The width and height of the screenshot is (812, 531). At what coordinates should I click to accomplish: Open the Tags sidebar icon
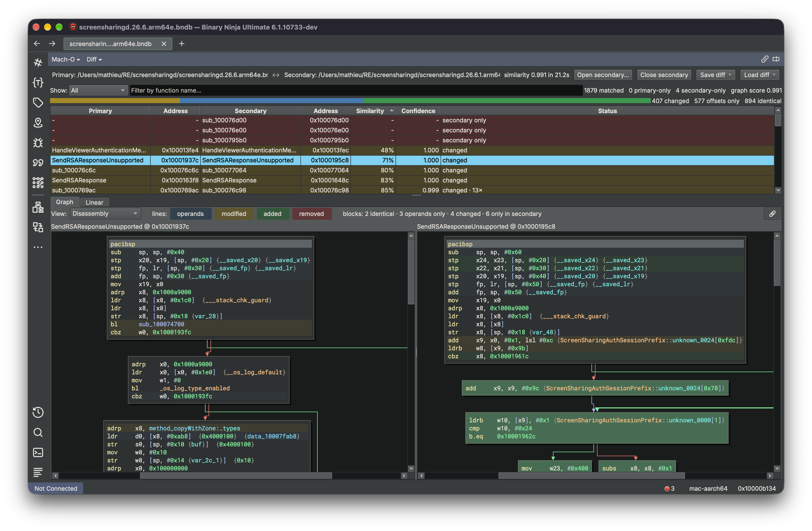[x=38, y=103]
